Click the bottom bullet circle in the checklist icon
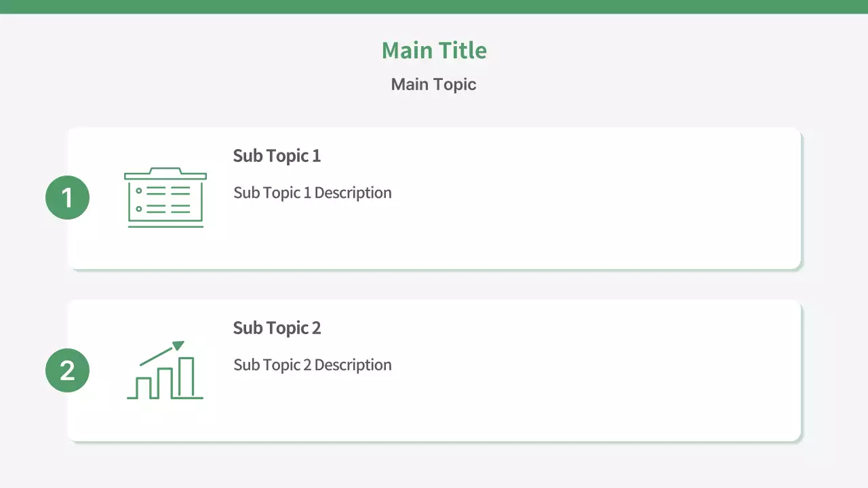This screenshot has width=868, height=488. [x=139, y=209]
